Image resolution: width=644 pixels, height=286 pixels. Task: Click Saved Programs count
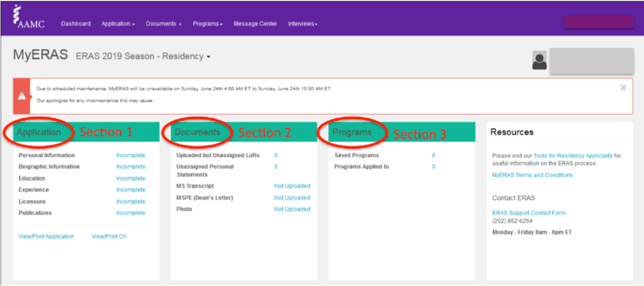pyautogui.click(x=433, y=156)
